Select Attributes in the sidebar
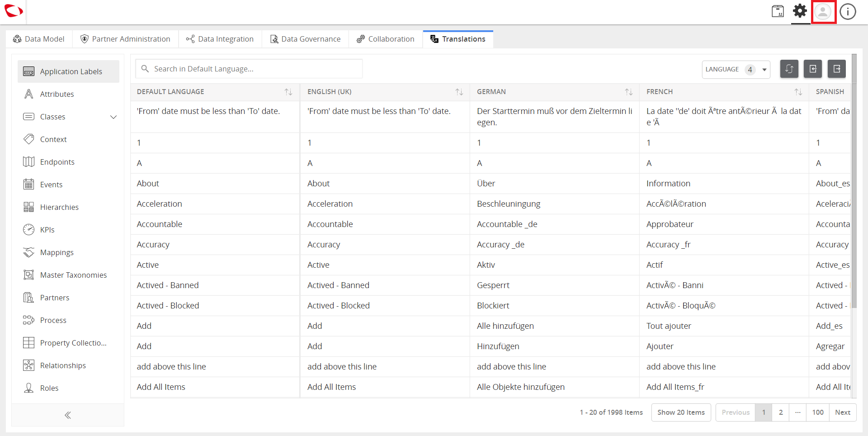Image resolution: width=868 pixels, height=436 pixels. (x=68, y=94)
